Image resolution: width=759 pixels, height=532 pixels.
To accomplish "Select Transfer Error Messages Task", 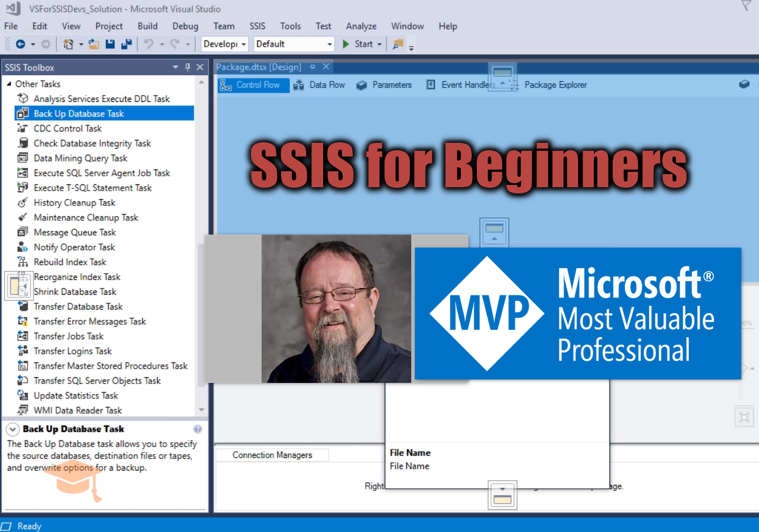I will (89, 321).
